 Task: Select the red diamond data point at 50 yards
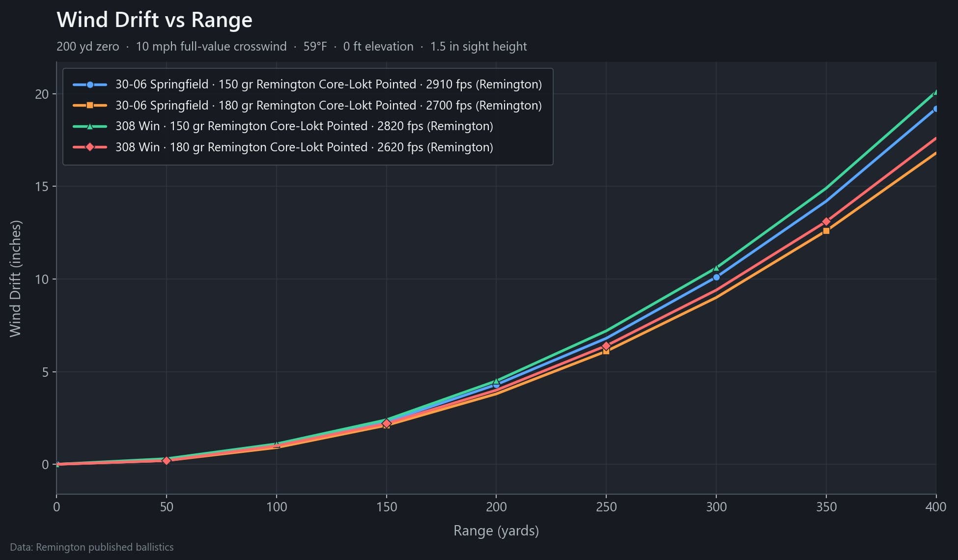coord(167,460)
